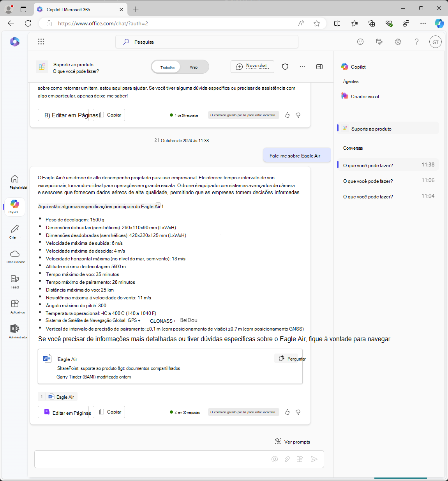Open the plugins icon in input box

[x=300, y=459]
